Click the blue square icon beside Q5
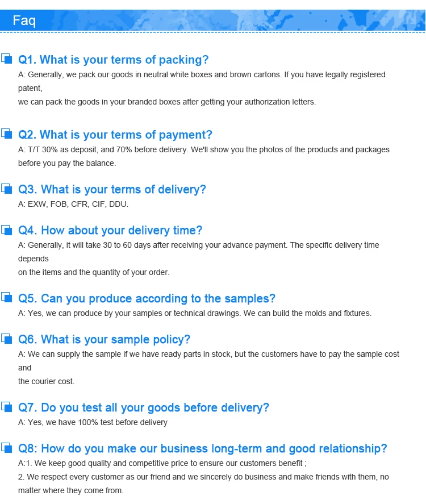This screenshot has width=426, height=504. [x=7, y=298]
